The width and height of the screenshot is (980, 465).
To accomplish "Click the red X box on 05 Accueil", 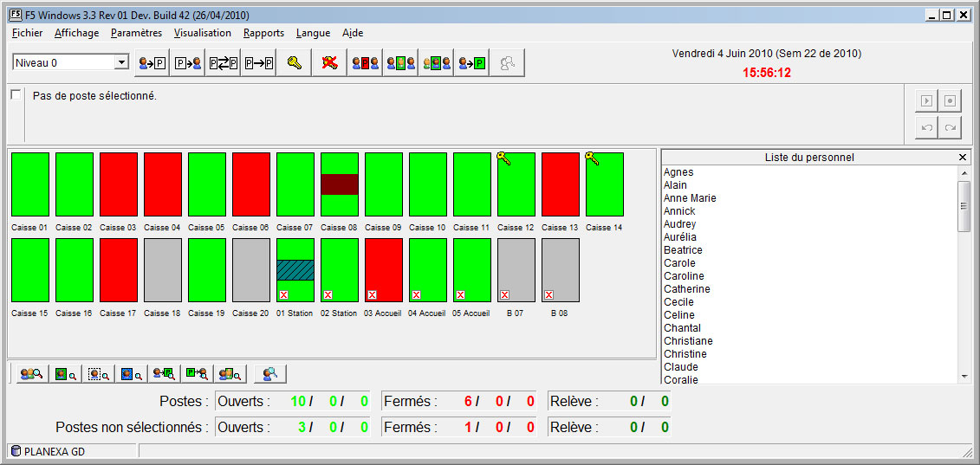I will [x=461, y=294].
